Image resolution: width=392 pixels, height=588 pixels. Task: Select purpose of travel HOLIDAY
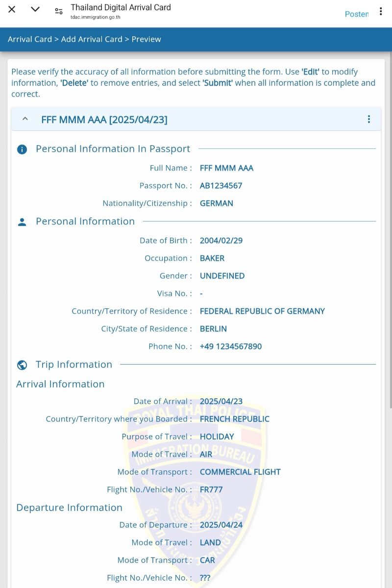click(x=217, y=437)
